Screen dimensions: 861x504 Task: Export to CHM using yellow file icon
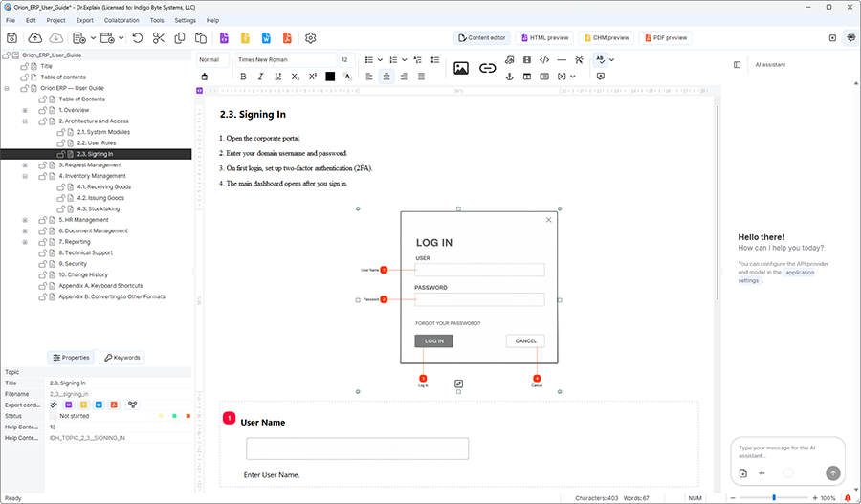point(245,38)
